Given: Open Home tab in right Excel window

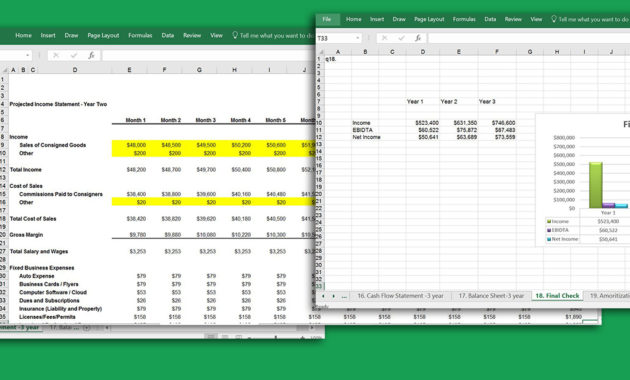Looking at the screenshot, I should (353, 19).
